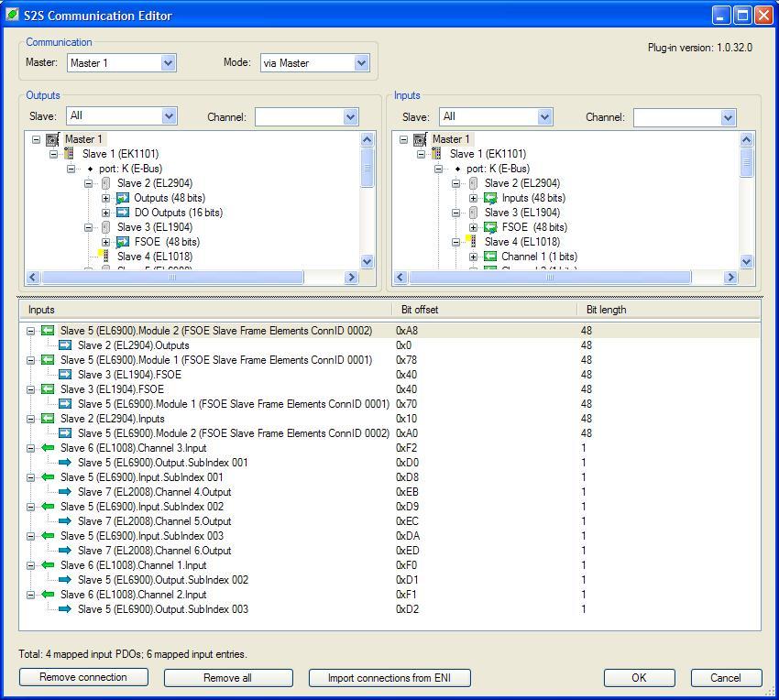The width and height of the screenshot is (779, 700).
Task: Collapse Master 1 node in Outputs tree
Action: point(37,139)
